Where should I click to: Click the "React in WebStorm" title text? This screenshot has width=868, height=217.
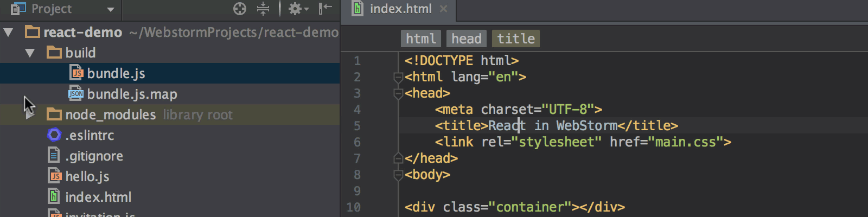click(553, 126)
